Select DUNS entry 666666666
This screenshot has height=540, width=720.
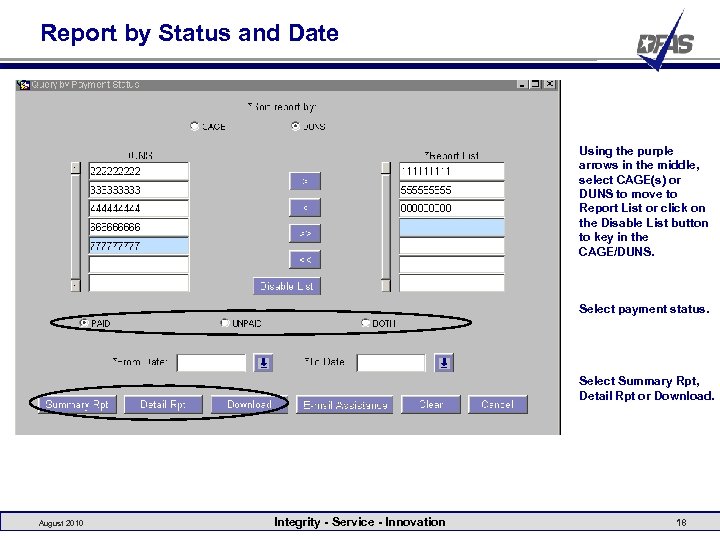pyautogui.click(x=138, y=227)
